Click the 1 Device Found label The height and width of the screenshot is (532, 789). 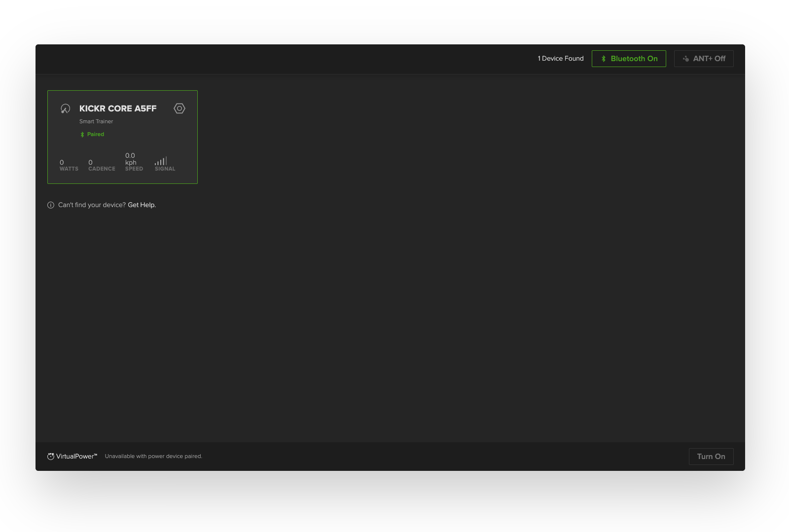pos(561,59)
